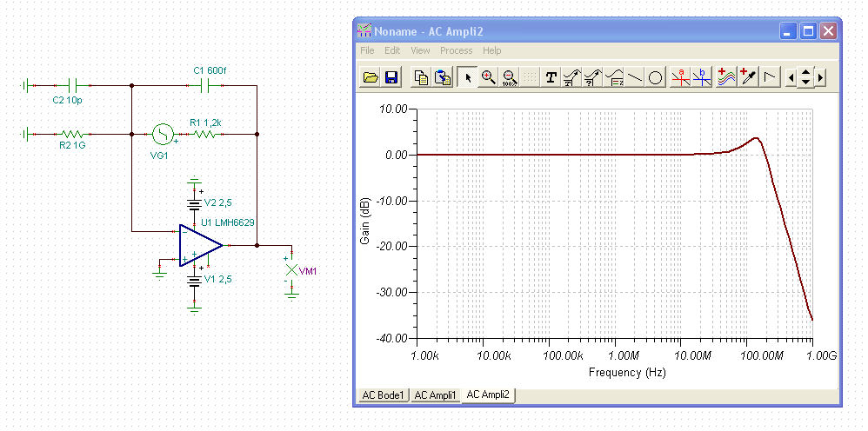The height and width of the screenshot is (431, 868).
Task: Select the VG1 voltage generator symbol
Action: pyautogui.click(x=163, y=134)
